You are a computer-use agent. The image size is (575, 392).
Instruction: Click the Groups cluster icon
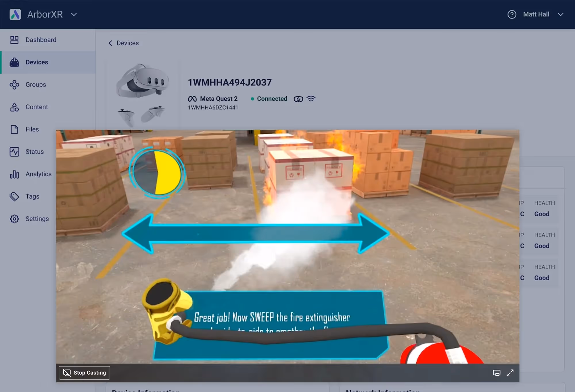14,85
